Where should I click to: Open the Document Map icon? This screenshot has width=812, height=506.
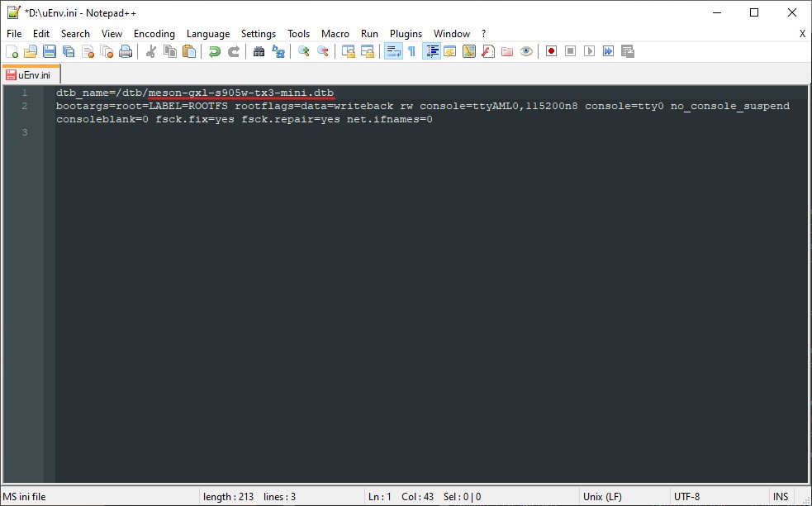coord(469,51)
